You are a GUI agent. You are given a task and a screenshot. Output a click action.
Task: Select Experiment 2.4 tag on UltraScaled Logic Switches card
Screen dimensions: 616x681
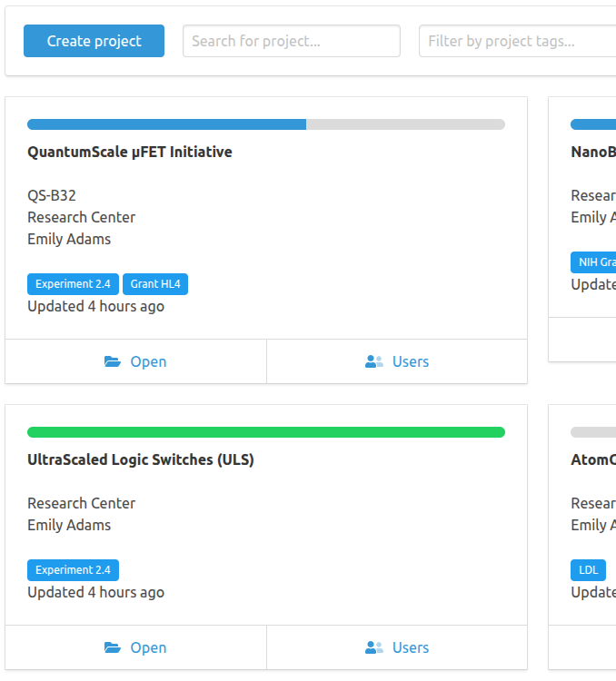pos(73,570)
